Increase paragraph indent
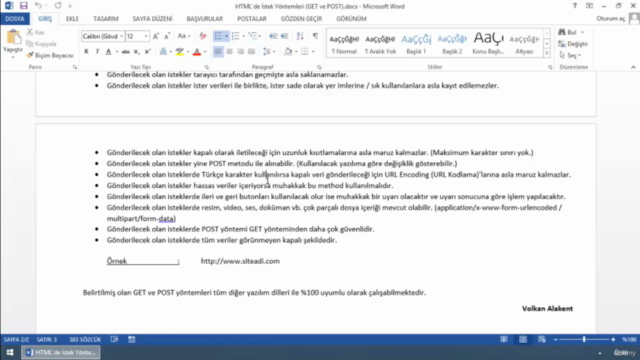640x360 pixels. coord(284,36)
